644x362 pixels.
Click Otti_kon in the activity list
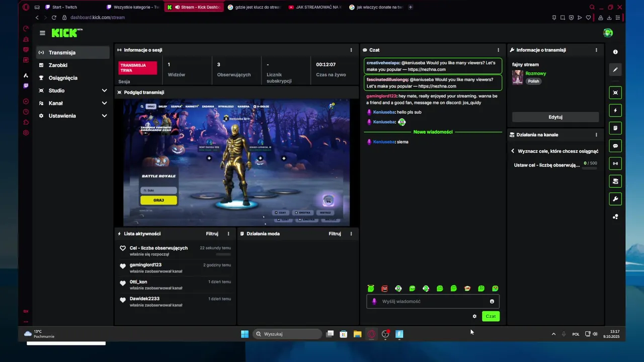[x=138, y=282]
